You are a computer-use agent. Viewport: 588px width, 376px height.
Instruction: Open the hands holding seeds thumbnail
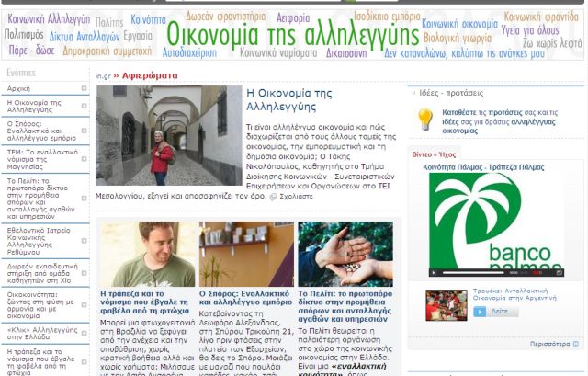click(345, 254)
